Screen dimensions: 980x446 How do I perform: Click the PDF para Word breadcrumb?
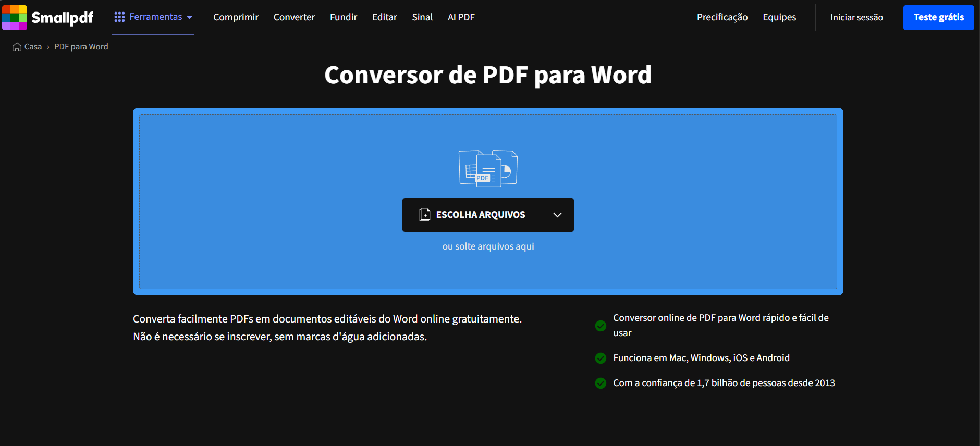click(x=81, y=47)
